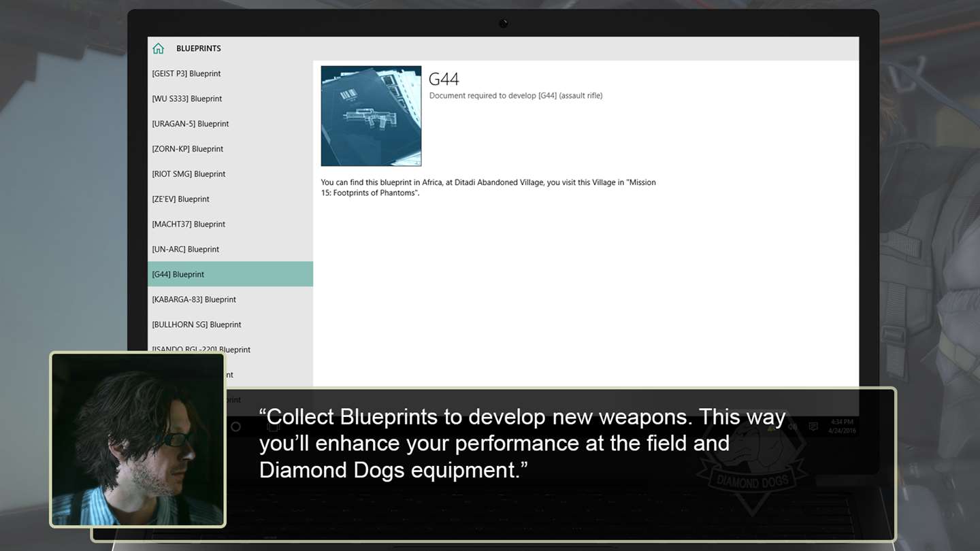The width and height of the screenshot is (980, 551).
Task: Click the volume speaker icon in system tray
Action: [x=792, y=427]
